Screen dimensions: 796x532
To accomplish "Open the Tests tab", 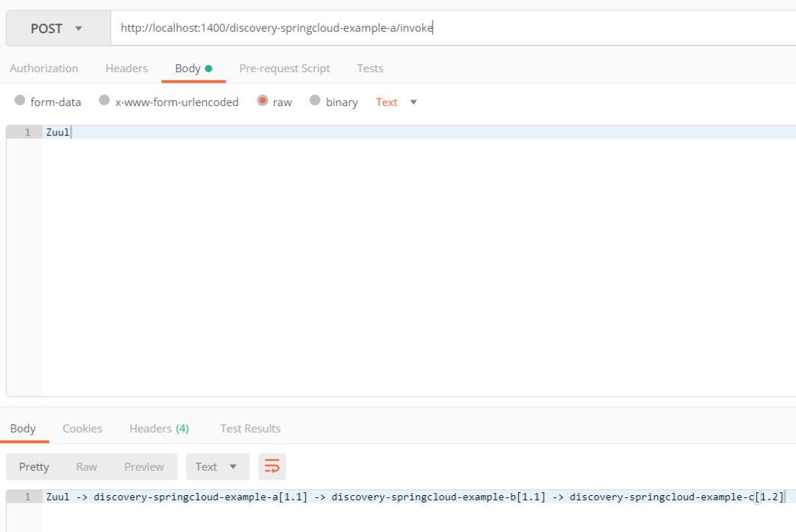I will coord(370,68).
